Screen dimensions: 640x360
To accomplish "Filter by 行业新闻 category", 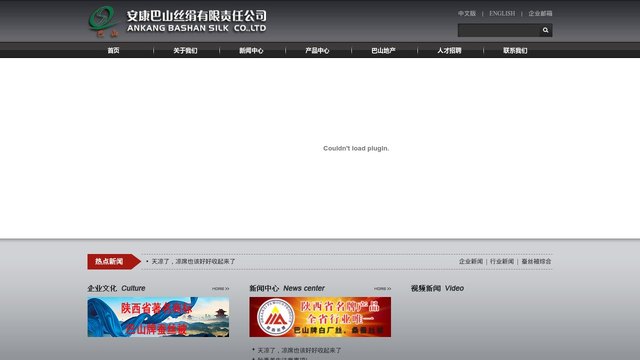I will click(502, 261).
